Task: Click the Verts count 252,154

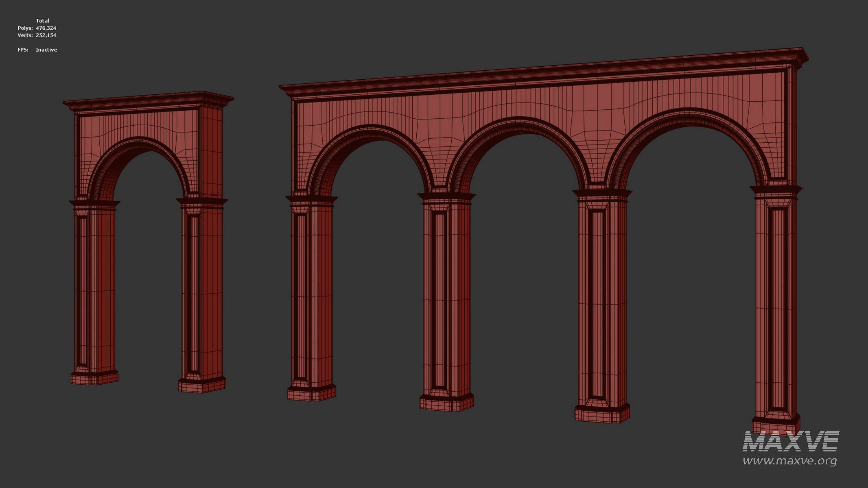Action: (x=46, y=35)
